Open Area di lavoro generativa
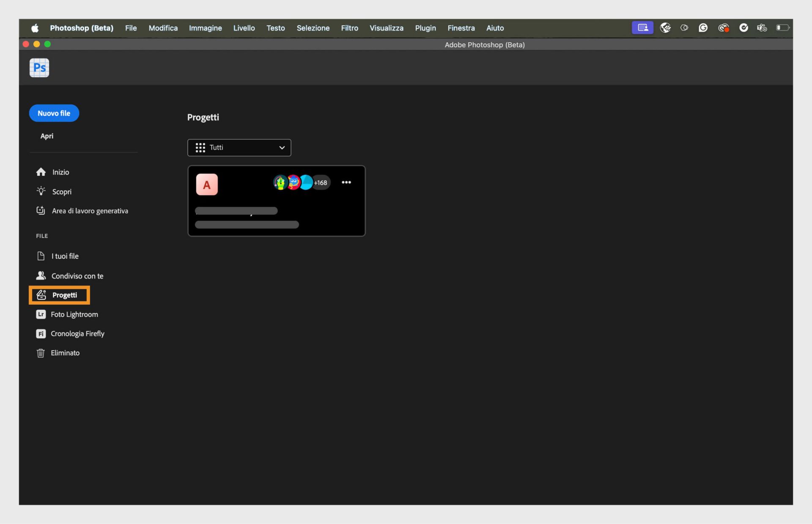This screenshot has width=812, height=524. [x=41, y=210]
